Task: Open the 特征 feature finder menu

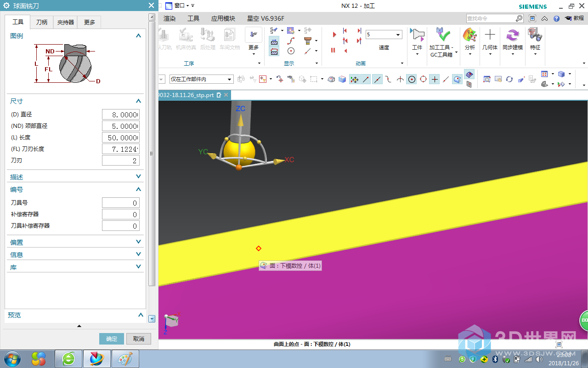Action: click(535, 41)
